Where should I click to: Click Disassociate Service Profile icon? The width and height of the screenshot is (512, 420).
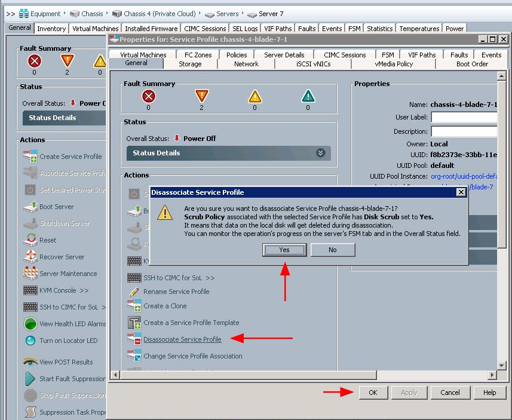click(x=134, y=339)
